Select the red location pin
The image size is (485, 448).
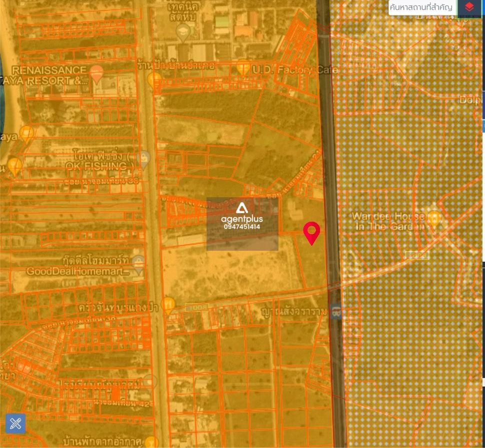point(311,233)
